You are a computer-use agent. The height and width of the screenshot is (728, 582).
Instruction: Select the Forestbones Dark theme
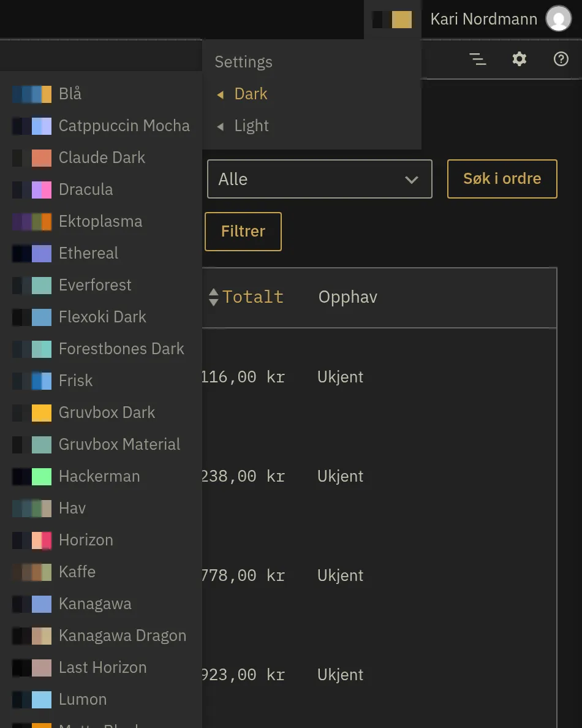coord(100,349)
